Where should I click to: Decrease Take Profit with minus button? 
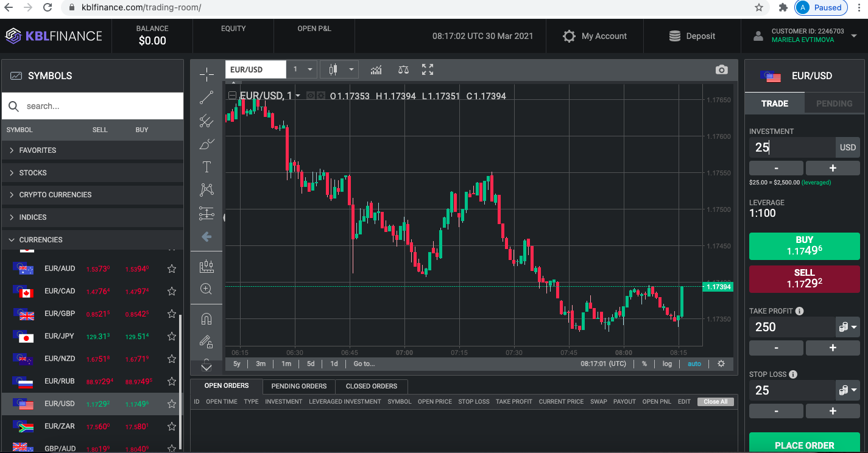coord(776,348)
